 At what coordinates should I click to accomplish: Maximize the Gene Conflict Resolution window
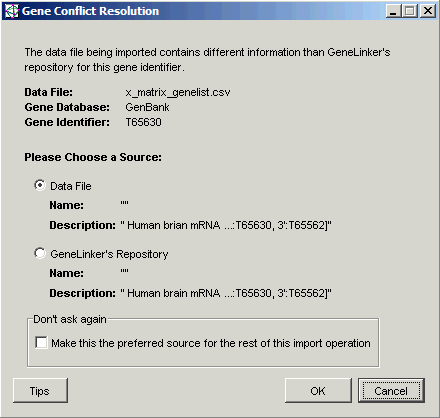point(410,11)
